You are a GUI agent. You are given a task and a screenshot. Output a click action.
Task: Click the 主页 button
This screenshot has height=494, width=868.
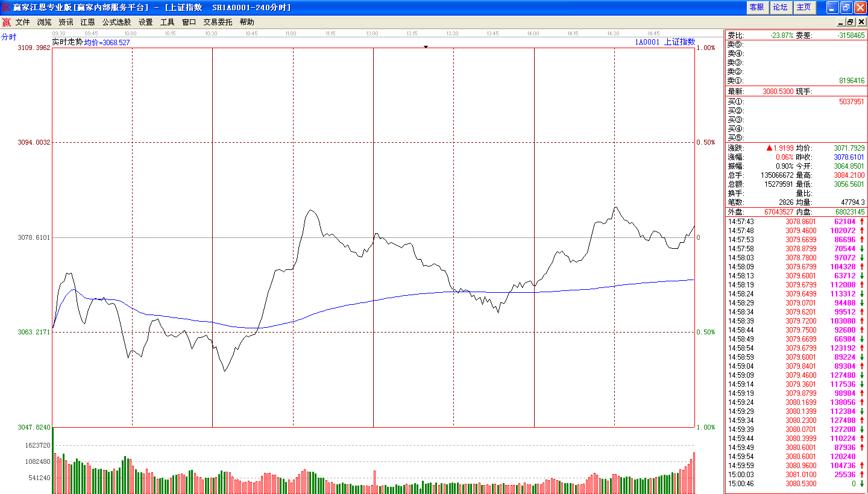tap(805, 7)
